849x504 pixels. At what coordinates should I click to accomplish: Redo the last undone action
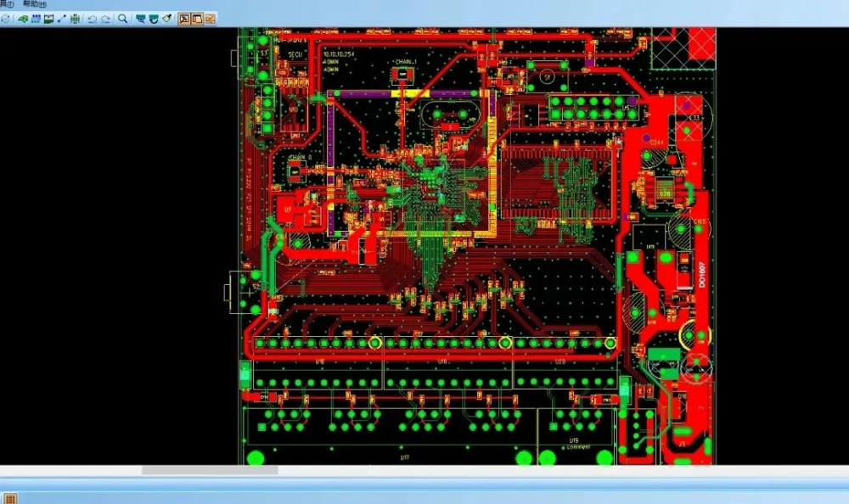point(105,19)
